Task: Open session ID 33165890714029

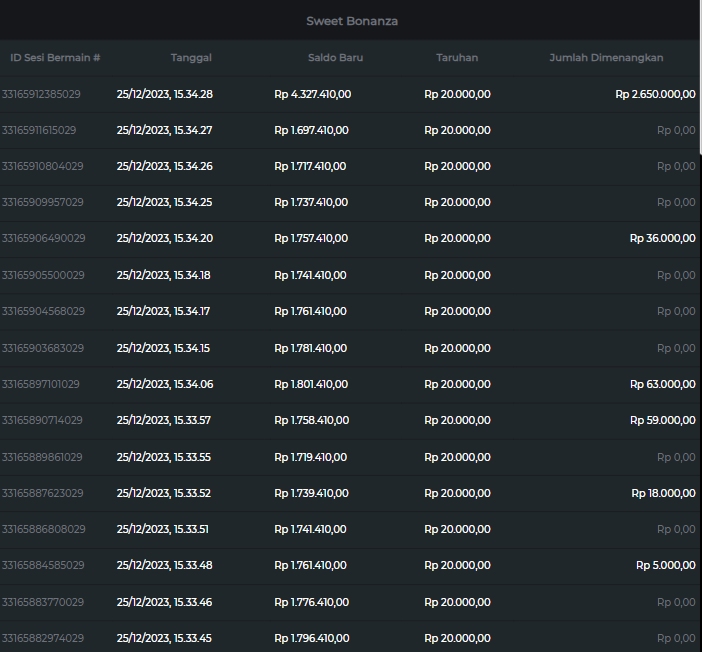Action: pyautogui.click(x=43, y=421)
